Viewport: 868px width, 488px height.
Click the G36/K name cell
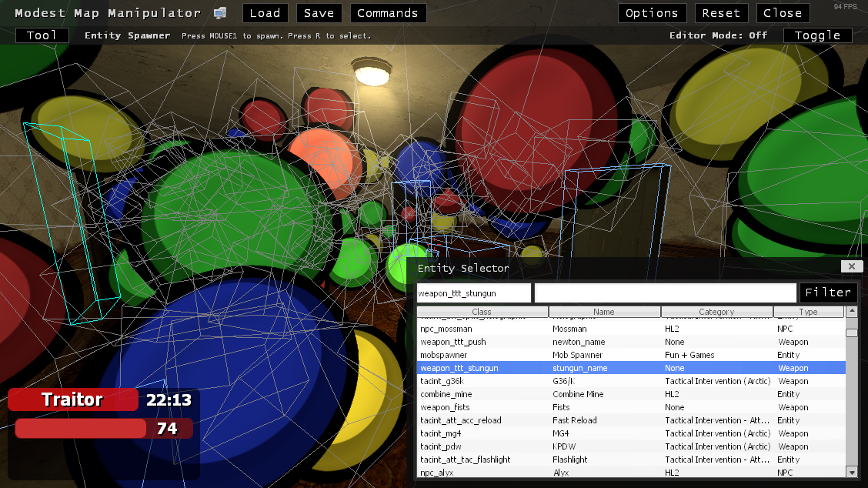563,381
